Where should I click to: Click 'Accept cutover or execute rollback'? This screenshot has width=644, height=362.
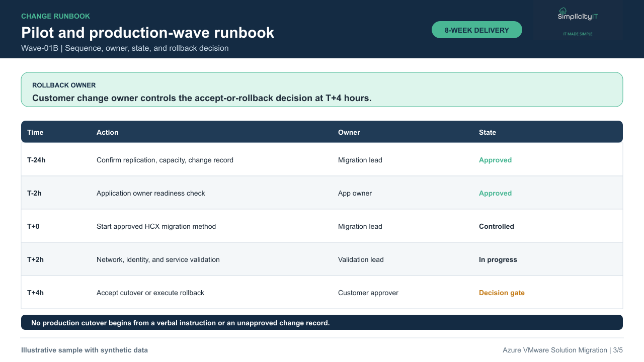tap(150, 293)
